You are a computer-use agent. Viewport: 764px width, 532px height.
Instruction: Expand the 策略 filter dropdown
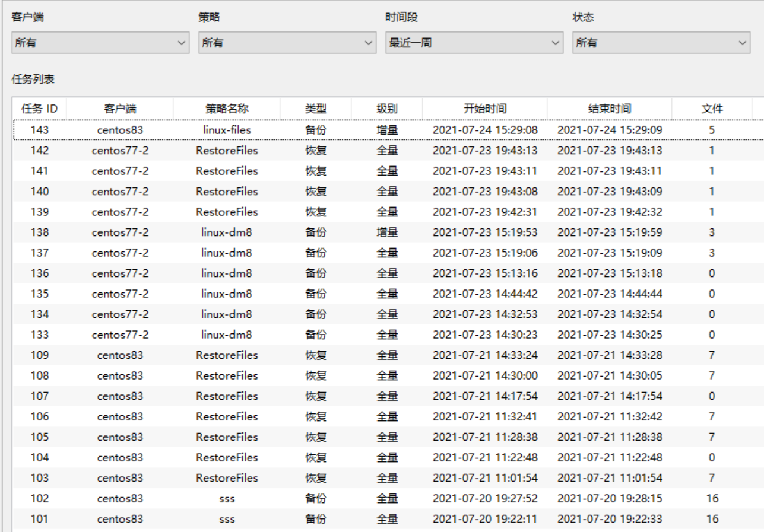(x=287, y=43)
